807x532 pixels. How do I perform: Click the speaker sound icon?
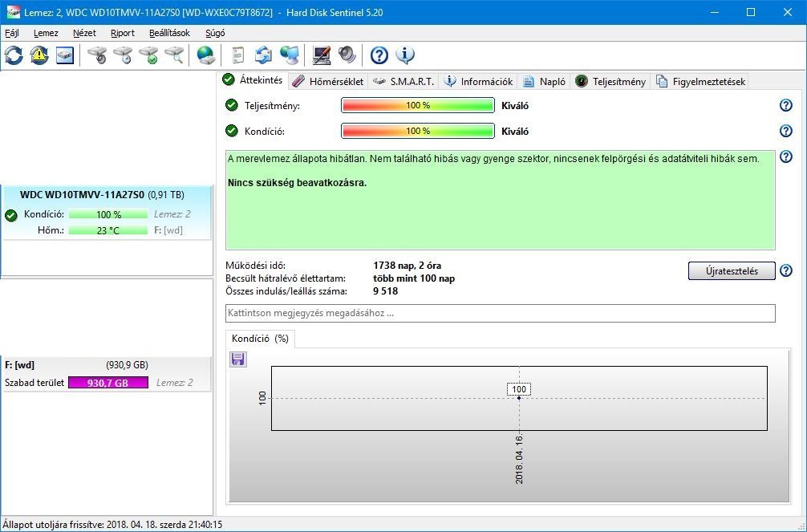tap(347, 55)
